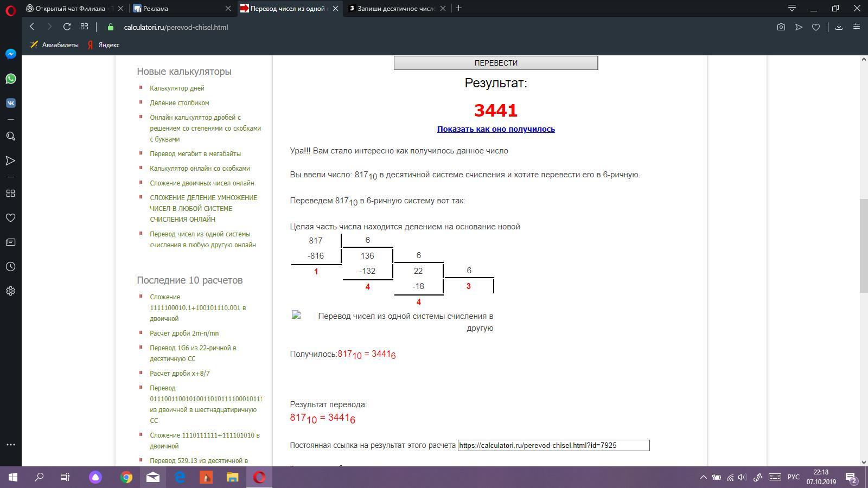This screenshot has height=488, width=868.
Task: Switch to the 'Реклама' tab
Action: pyautogui.click(x=182, y=9)
